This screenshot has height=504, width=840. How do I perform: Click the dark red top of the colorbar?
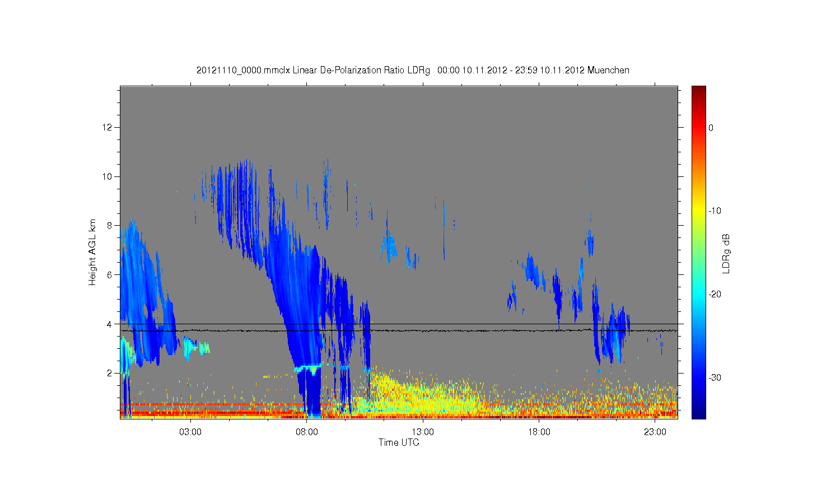click(699, 91)
